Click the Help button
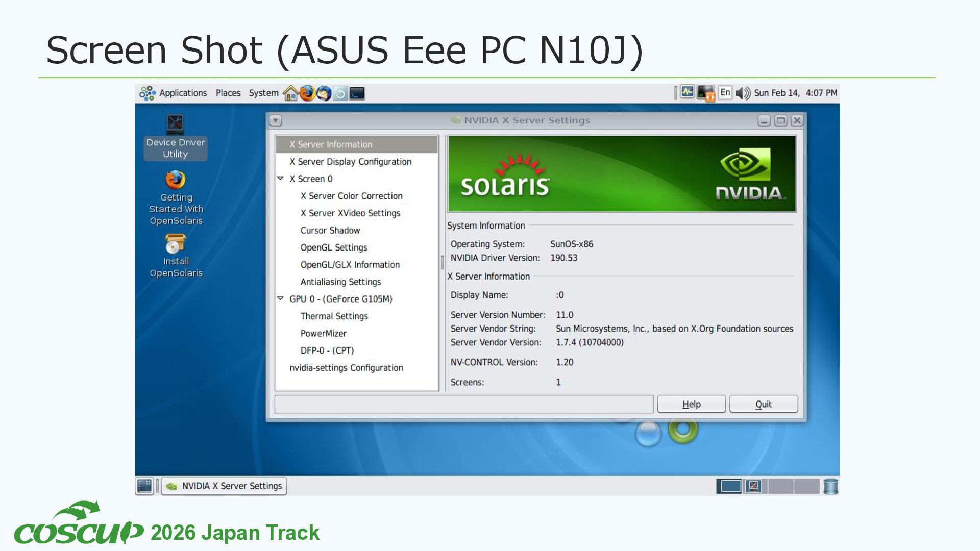Viewport: 980px width, 551px height. [x=691, y=404]
